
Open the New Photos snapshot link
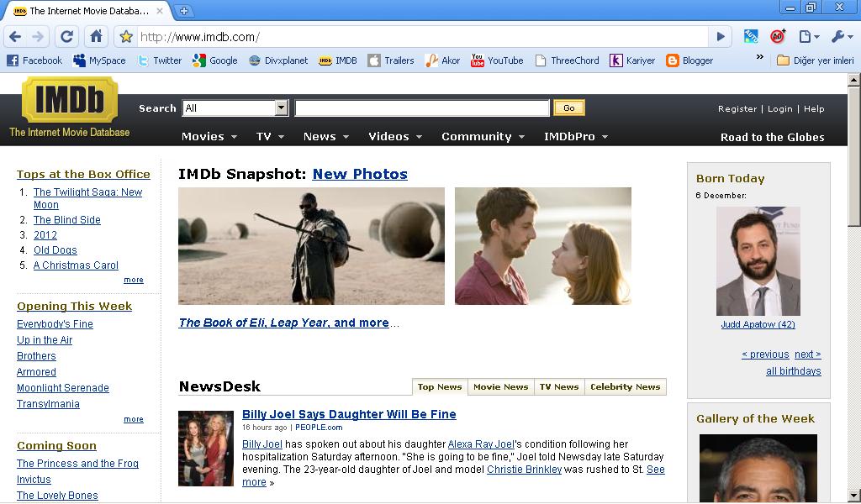tap(360, 174)
